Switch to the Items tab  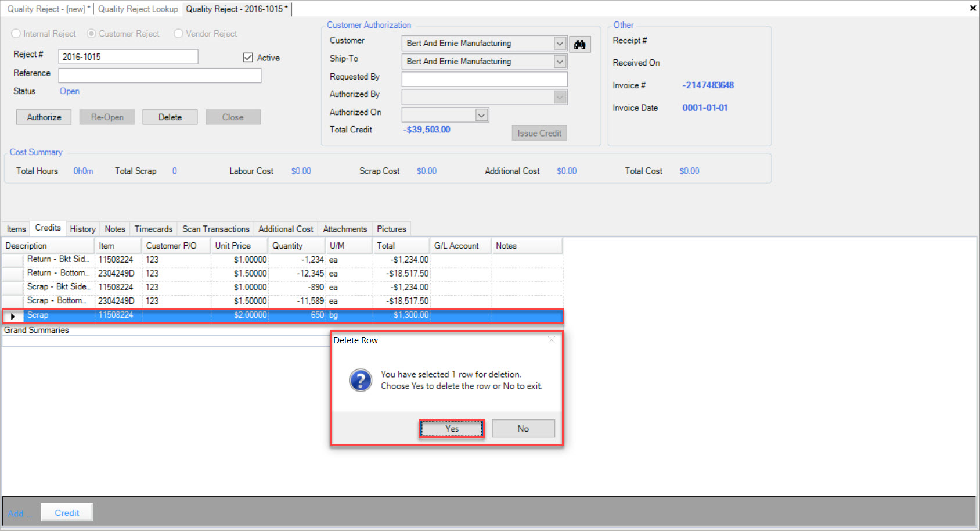pos(16,229)
